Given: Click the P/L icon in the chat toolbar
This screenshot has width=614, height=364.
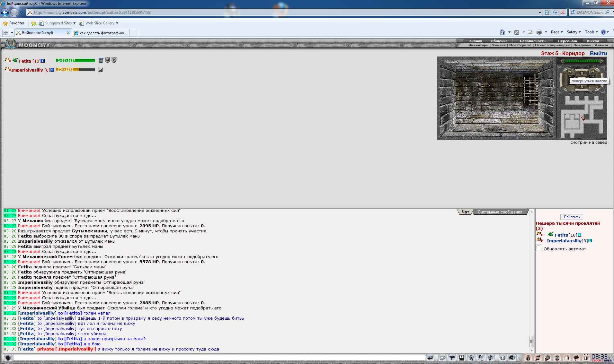Looking at the screenshot, I should click(481, 358).
